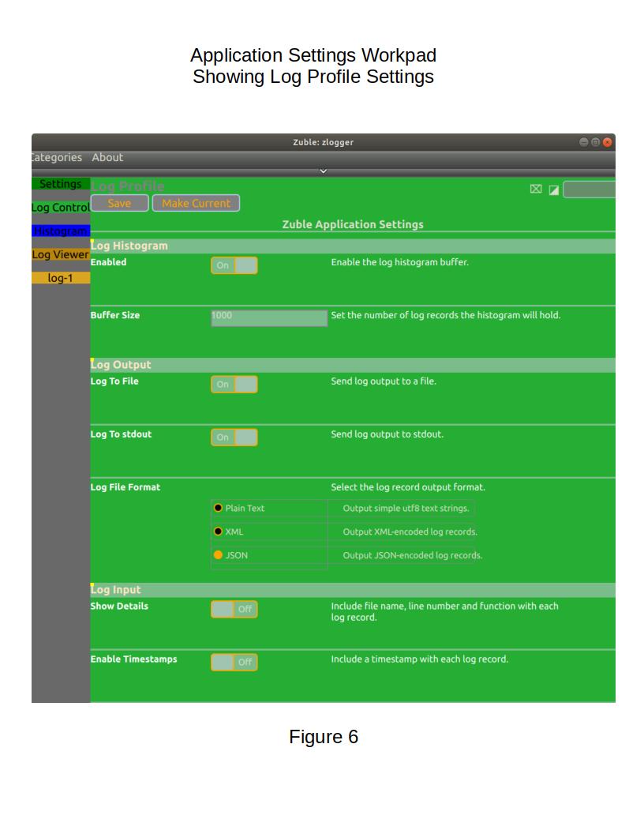Select the Settings sidebar tab
The height and width of the screenshot is (834, 644).
point(61,183)
